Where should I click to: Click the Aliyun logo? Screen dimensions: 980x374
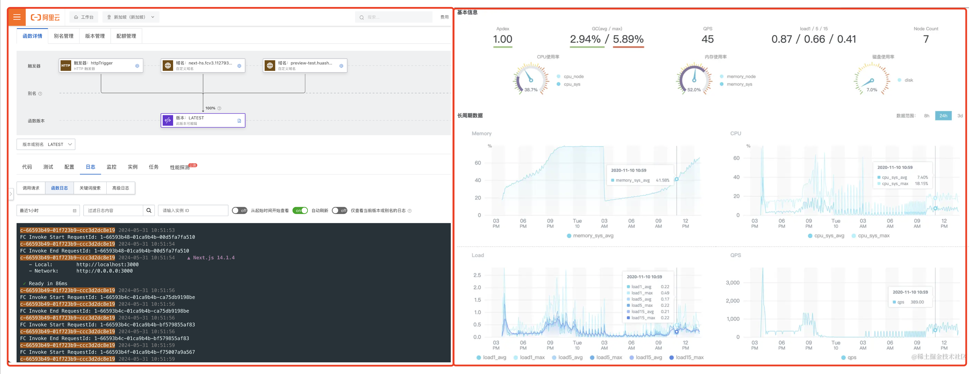[x=46, y=17]
